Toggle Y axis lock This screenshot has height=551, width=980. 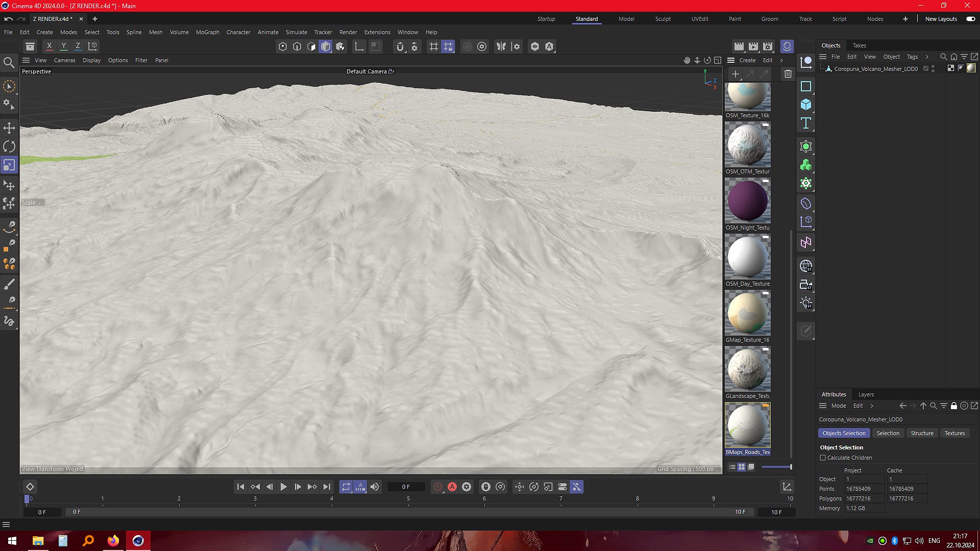pos(64,46)
